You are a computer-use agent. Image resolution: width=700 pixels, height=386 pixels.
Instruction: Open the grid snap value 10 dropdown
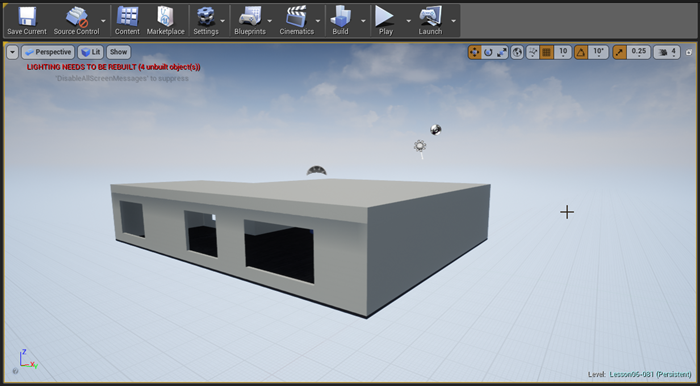[x=563, y=53]
